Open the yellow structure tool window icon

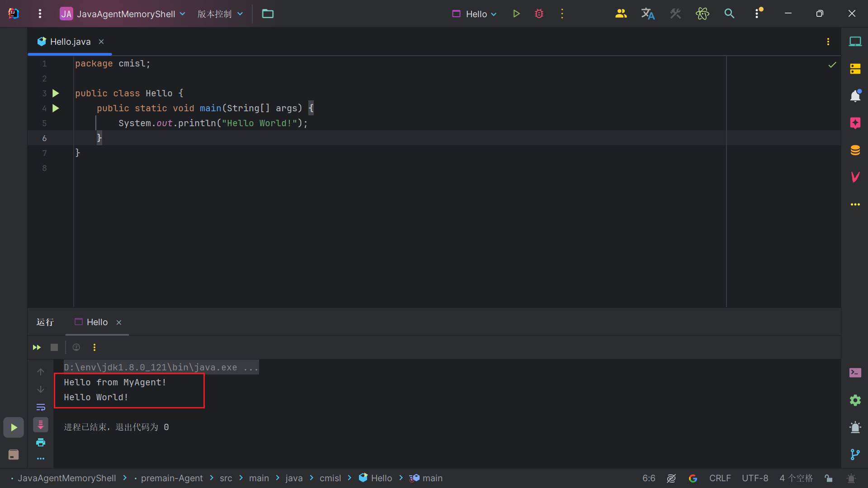(x=855, y=69)
